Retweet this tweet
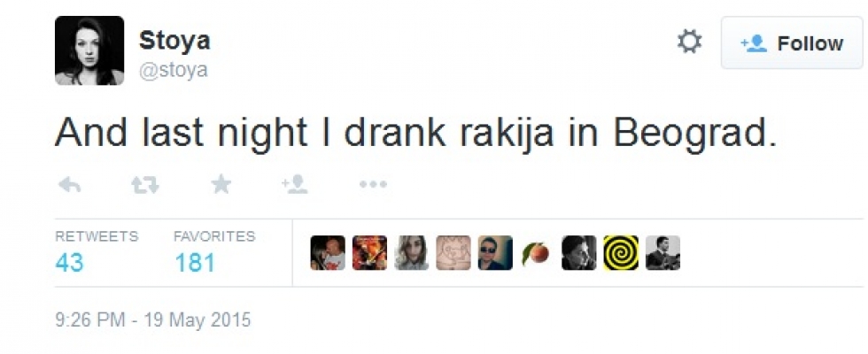Image resolution: width=868 pixels, height=354 pixels. pos(144,184)
